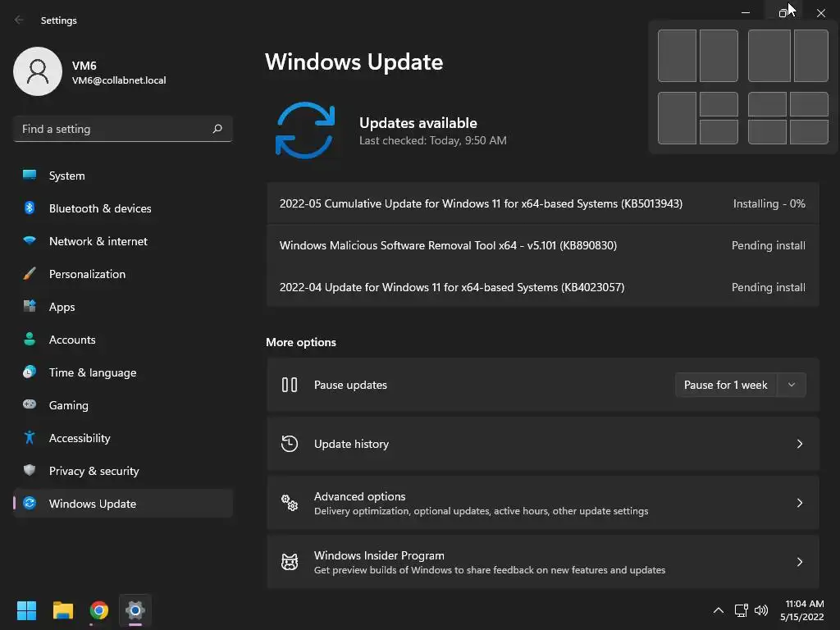The image size is (840, 630).
Task: Click the More options section heading
Action: [301, 342]
